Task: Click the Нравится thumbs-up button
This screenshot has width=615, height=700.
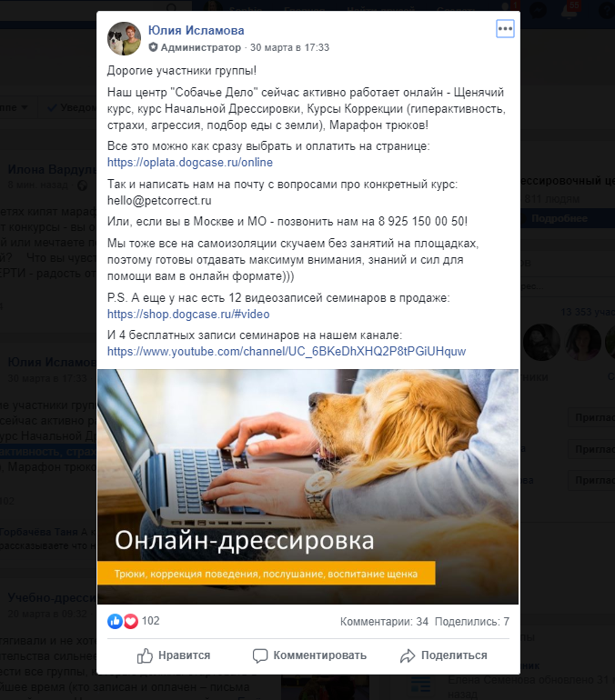Action: pyautogui.click(x=173, y=655)
